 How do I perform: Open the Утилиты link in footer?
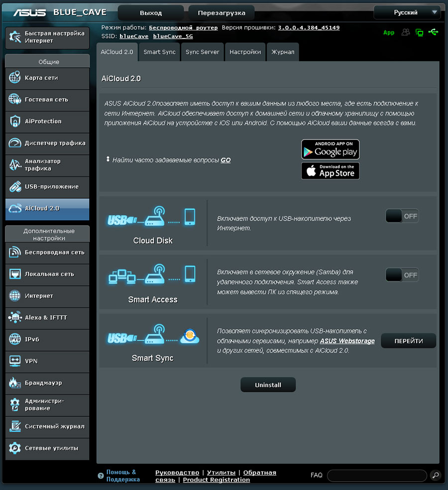[x=221, y=473]
